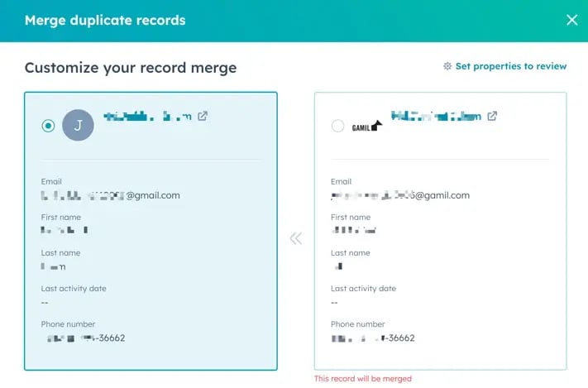Select the @gamil.com email value
This screenshot has height=388, width=588.
[400, 195]
